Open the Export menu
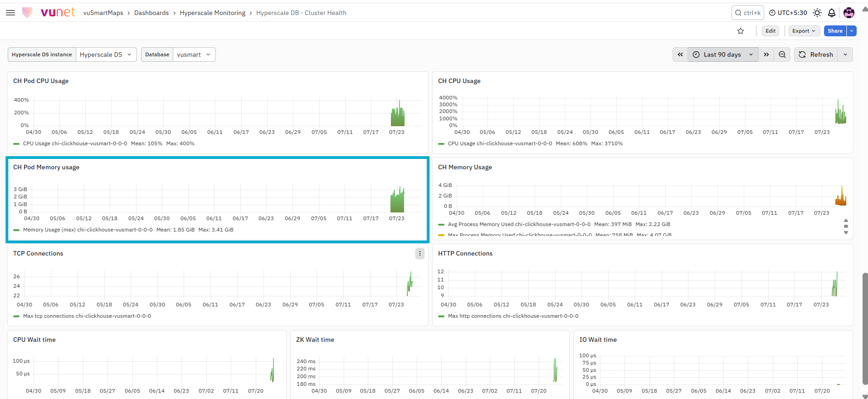The height and width of the screenshot is (399, 868). point(804,31)
